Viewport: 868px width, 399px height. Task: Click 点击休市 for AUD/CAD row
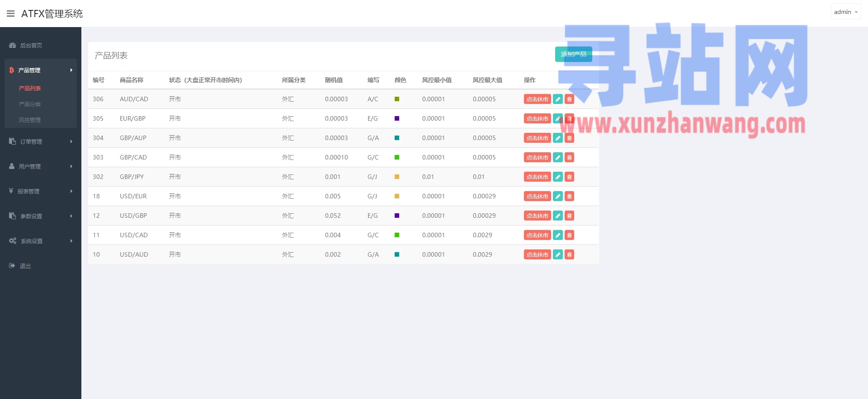pyautogui.click(x=537, y=99)
